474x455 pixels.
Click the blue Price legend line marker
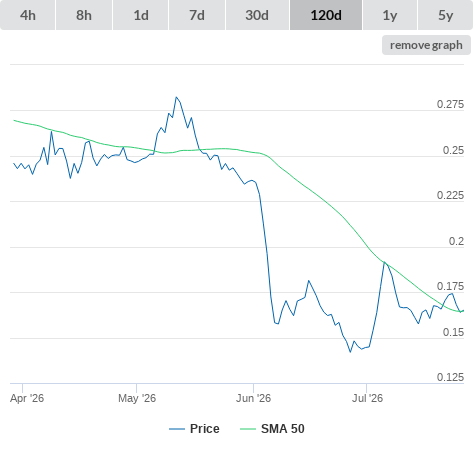click(x=177, y=429)
